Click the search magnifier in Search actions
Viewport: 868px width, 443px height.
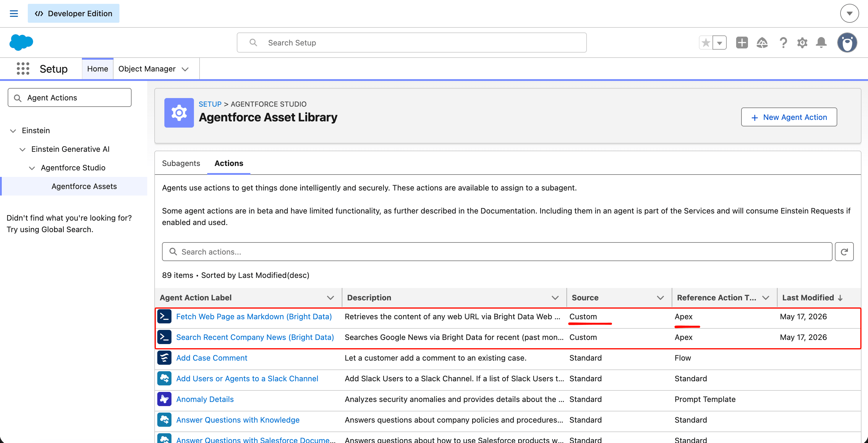(173, 252)
